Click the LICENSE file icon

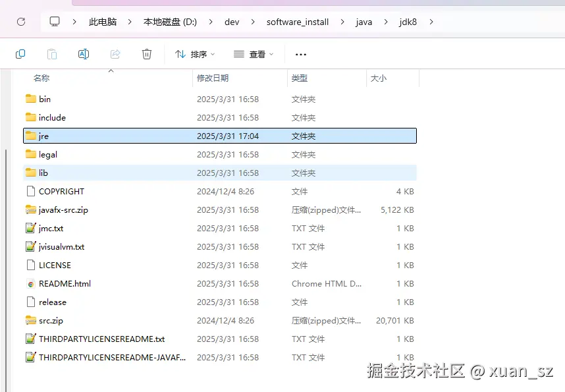click(x=31, y=265)
